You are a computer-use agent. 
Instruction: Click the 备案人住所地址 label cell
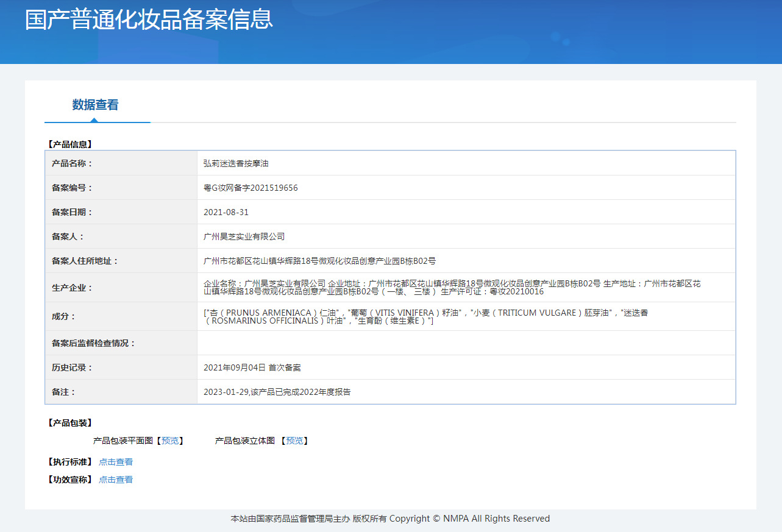click(x=121, y=261)
